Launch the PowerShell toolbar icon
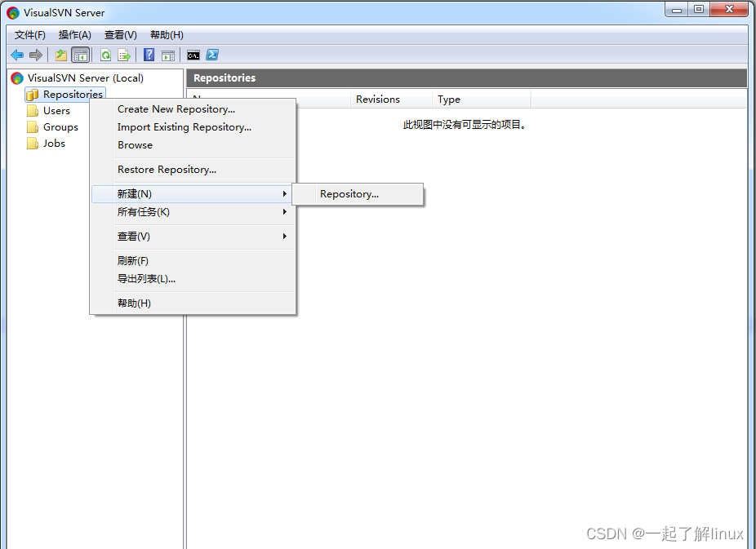This screenshot has width=756, height=549. click(212, 55)
